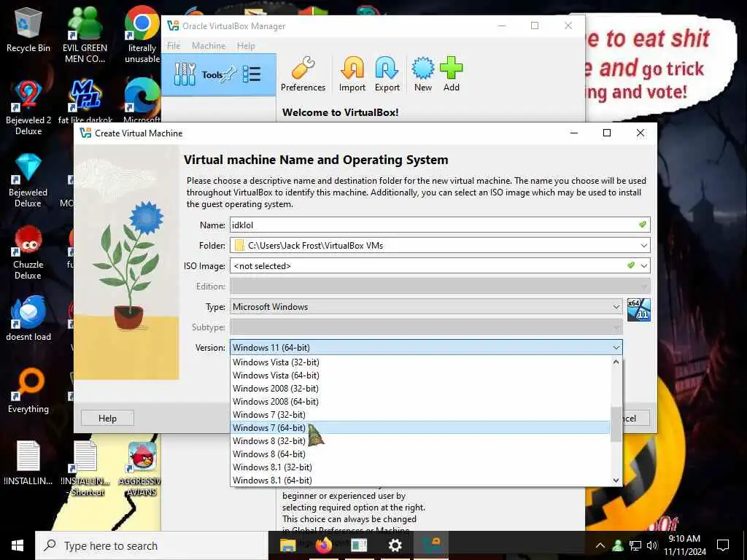The width and height of the screenshot is (747, 560).
Task: Click the version list scroll up arrow
Action: coord(616,362)
